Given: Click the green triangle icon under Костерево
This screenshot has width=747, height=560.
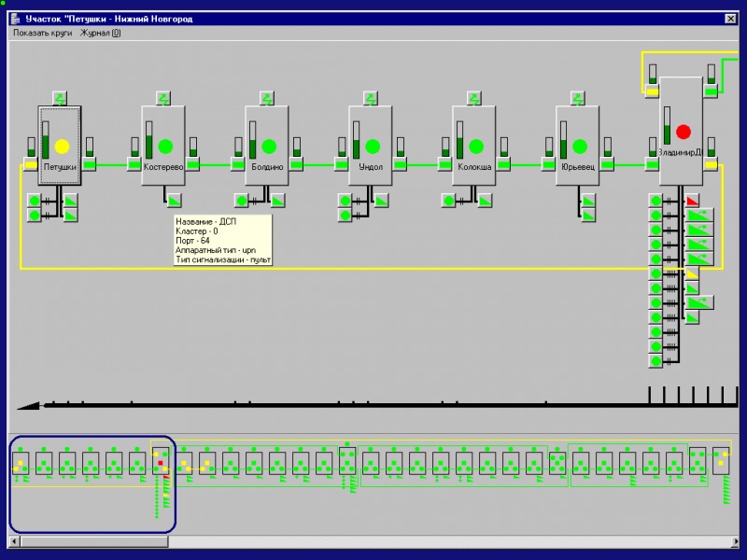Looking at the screenshot, I should [175, 201].
